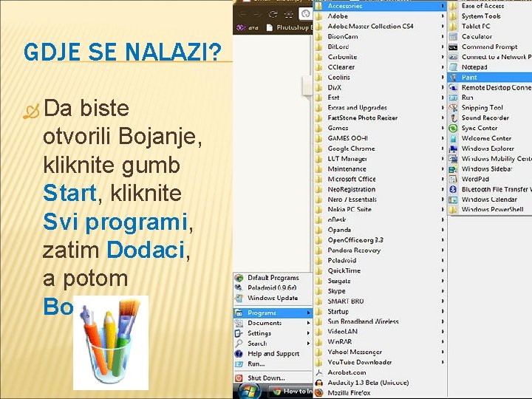Click the Photoshop bookmark in browser bar

288,27
